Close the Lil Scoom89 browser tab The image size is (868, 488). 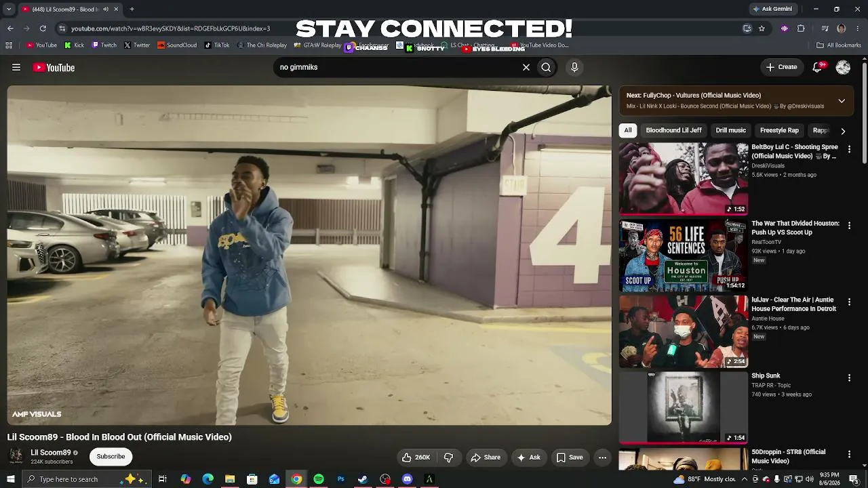(116, 9)
